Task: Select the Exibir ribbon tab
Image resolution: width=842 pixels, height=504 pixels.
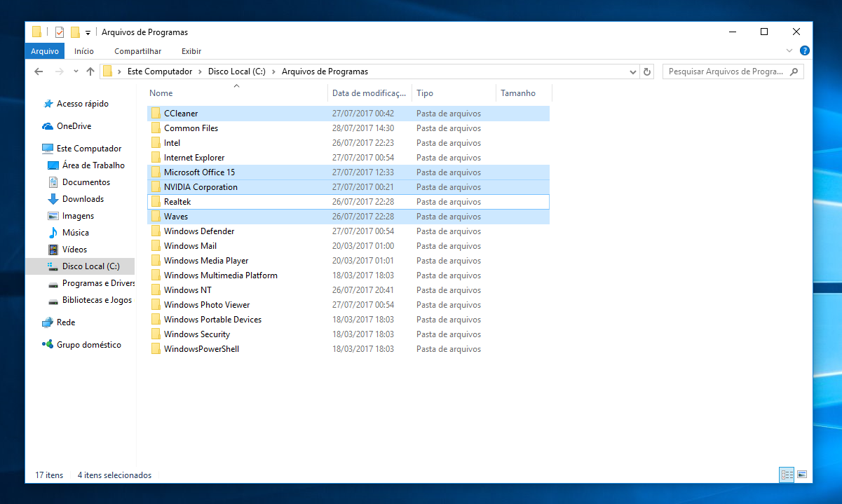Action: point(191,51)
